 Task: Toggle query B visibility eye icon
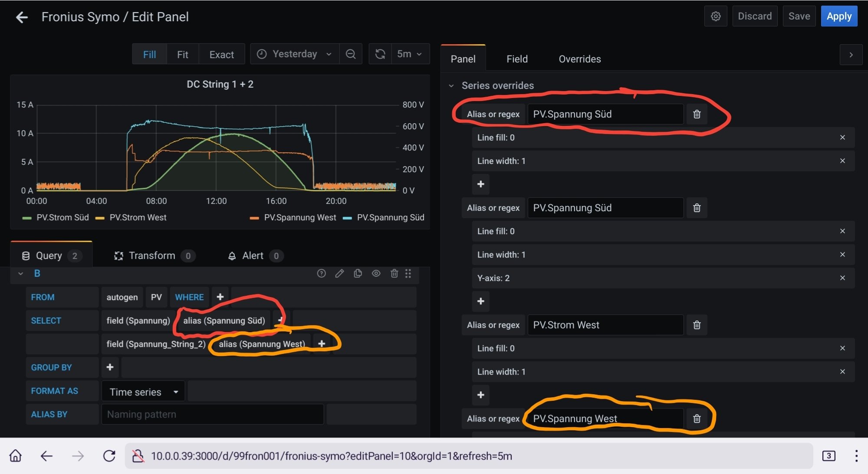(376, 273)
